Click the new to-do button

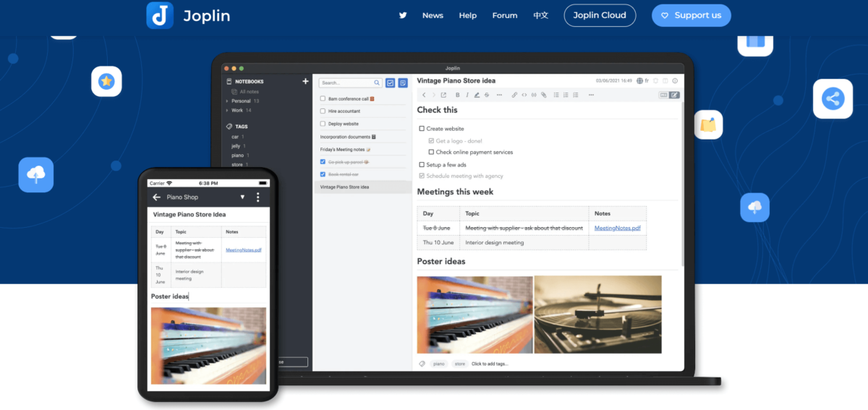(391, 83)
